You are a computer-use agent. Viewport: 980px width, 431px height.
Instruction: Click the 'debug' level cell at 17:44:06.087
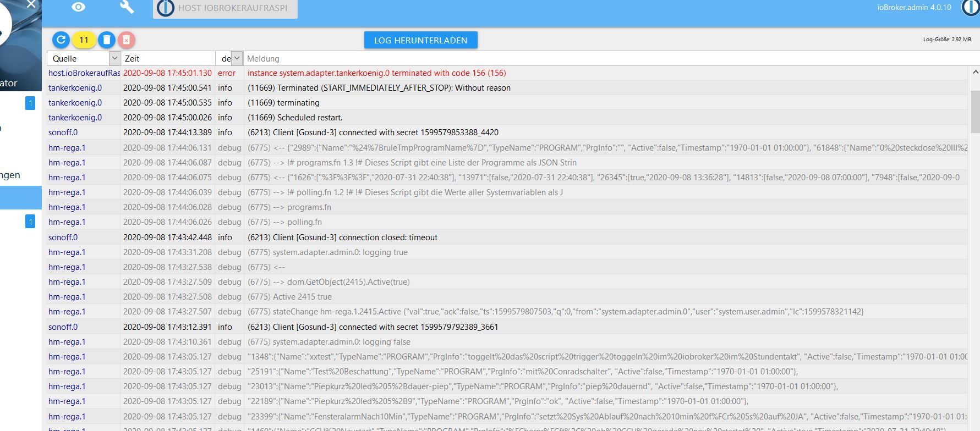coord(229,162)
